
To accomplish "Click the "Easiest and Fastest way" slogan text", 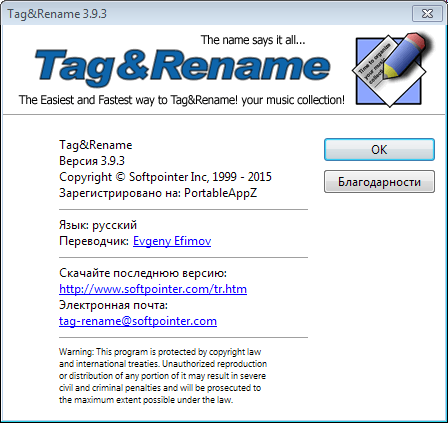I will coord(182,100).
